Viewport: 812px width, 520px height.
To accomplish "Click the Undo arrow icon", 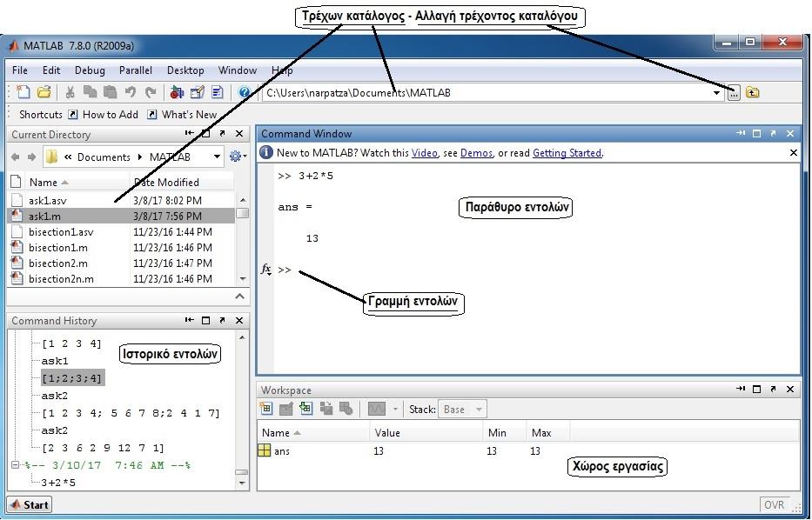I will pyautogui.click(x=131, y=93).
